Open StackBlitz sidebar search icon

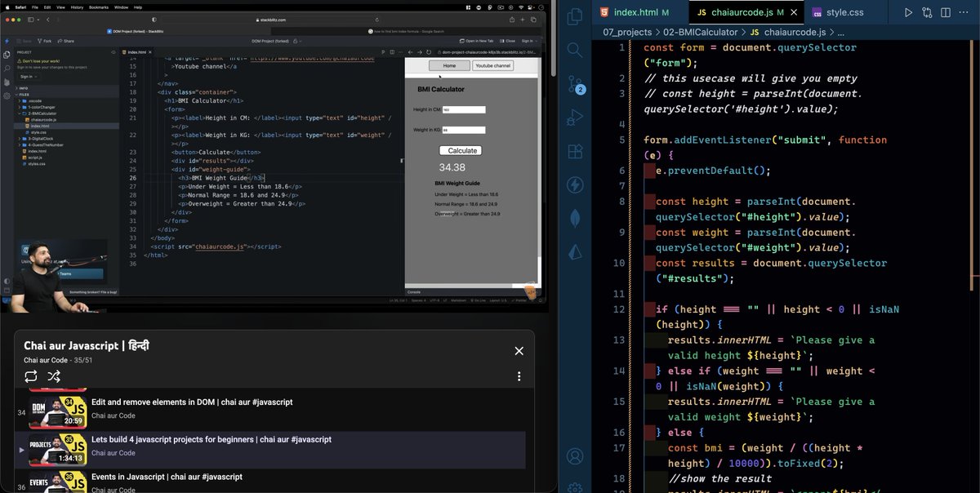point(7,68)
